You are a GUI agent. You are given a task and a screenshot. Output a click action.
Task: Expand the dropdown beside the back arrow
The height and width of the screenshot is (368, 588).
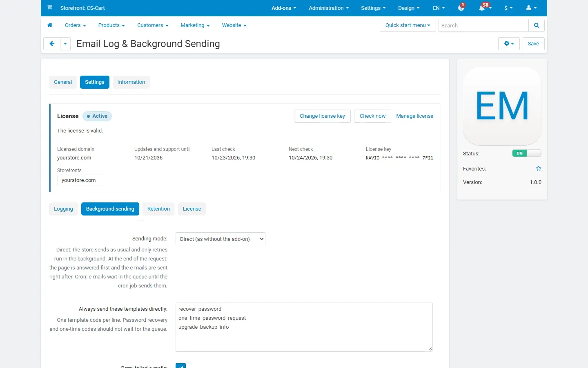(x=65, y=44)
